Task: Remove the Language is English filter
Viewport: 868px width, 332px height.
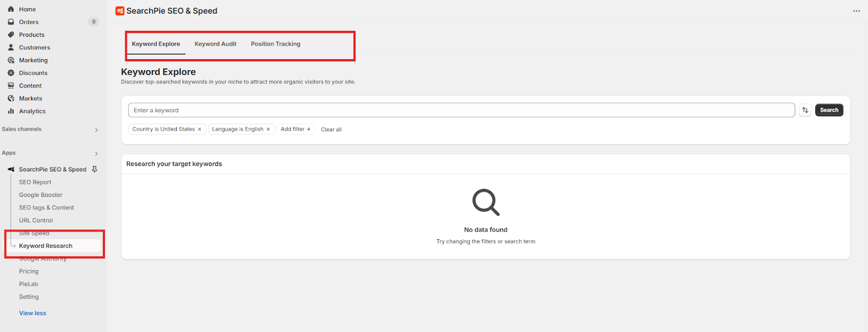Action: (268, 129)
